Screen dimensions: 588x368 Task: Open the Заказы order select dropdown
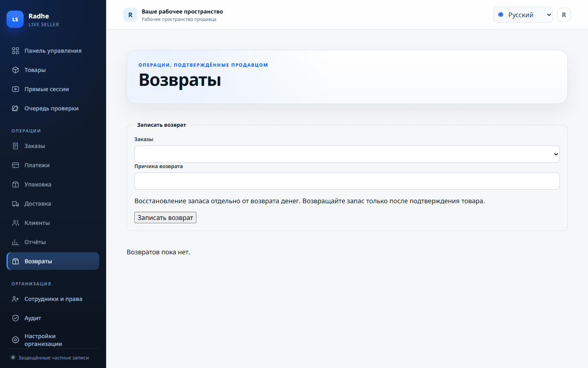pyautogui.click(x=347, y=154)
